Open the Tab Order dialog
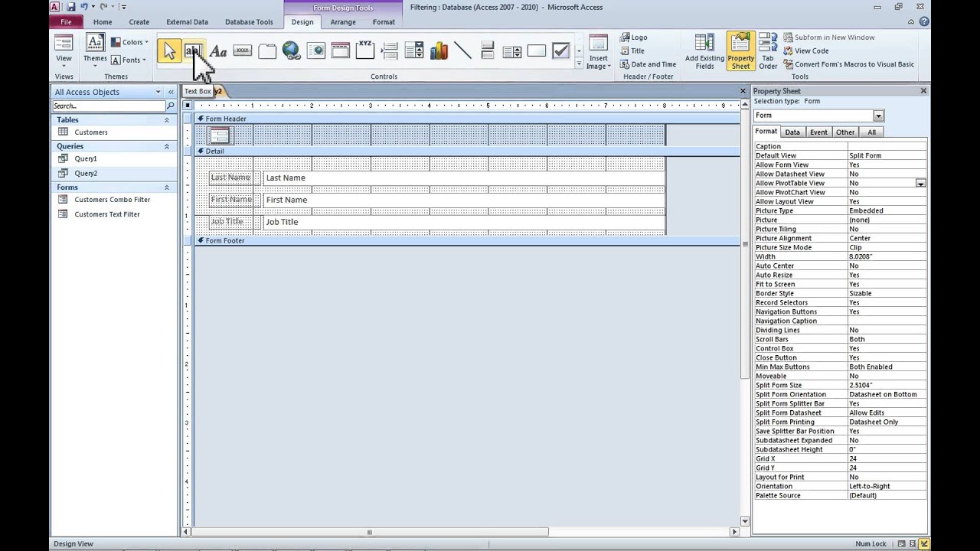Screen dimensions: 980x551 [x=767, y=51]
